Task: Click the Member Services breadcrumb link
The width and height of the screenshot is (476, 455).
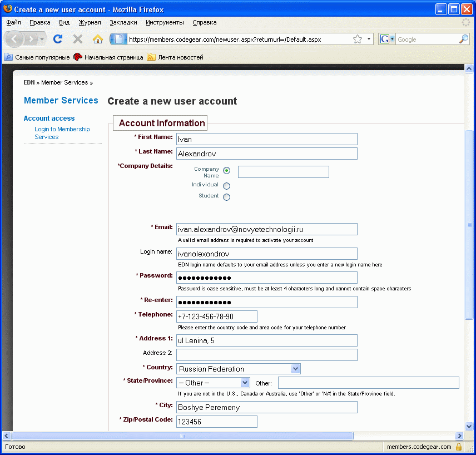Action: click(65, 82)
